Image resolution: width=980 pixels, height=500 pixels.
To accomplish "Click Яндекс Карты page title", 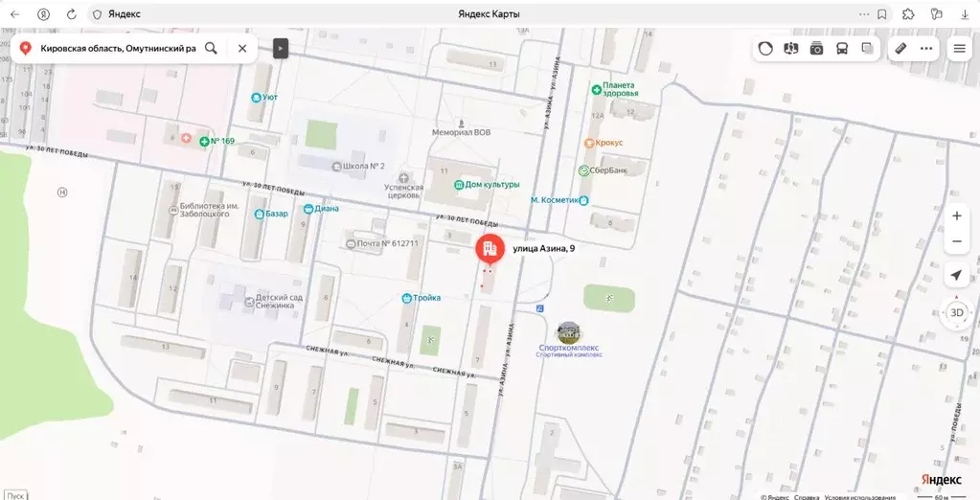I will [x=489, y=13].
